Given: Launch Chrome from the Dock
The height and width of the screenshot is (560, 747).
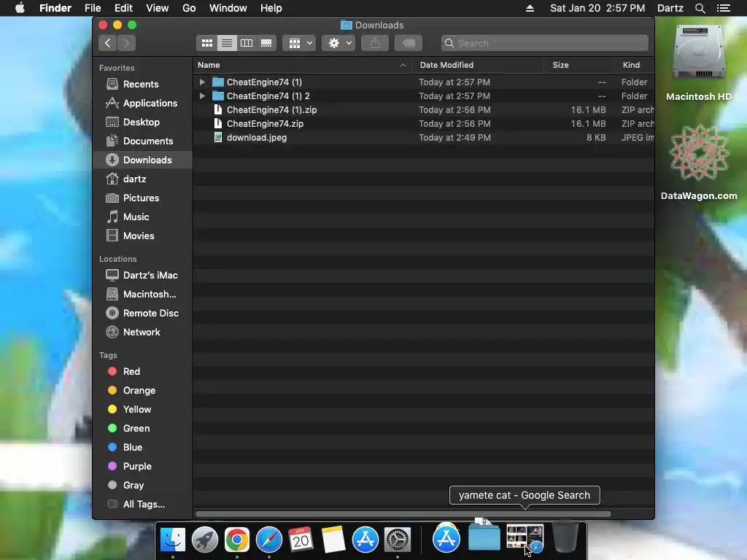Looking at the screenshot, I should (x=237, y=540).
